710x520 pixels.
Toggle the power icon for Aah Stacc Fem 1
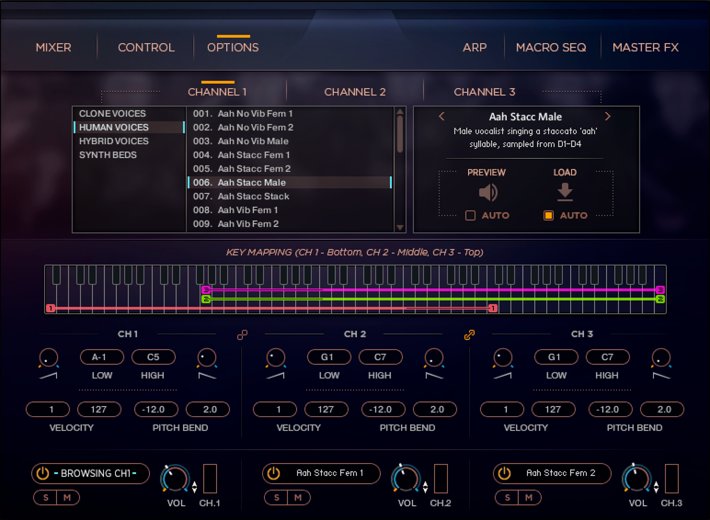pyautogui.click(x=274, y=473)
